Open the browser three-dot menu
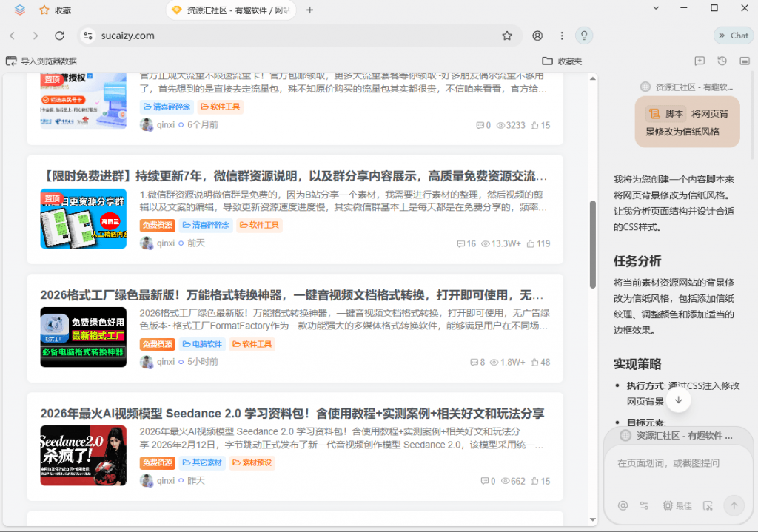This screenshot has height=532, width=758. coord(562,36)
